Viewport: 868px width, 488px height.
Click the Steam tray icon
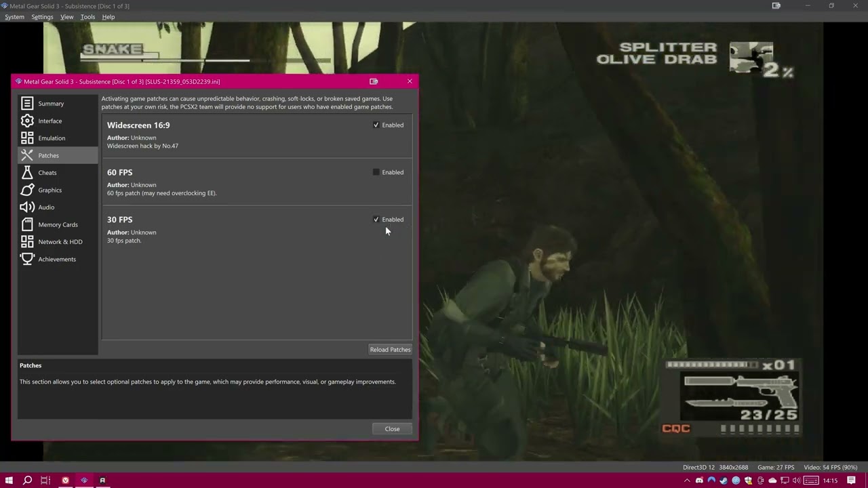point(724,481)
